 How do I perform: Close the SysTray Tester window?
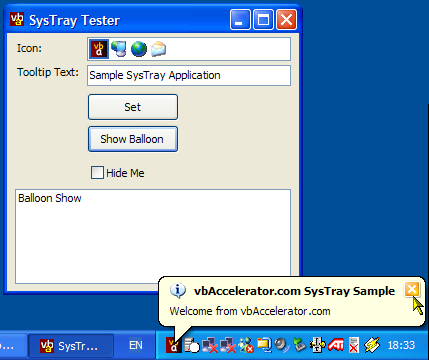[287, 20]
